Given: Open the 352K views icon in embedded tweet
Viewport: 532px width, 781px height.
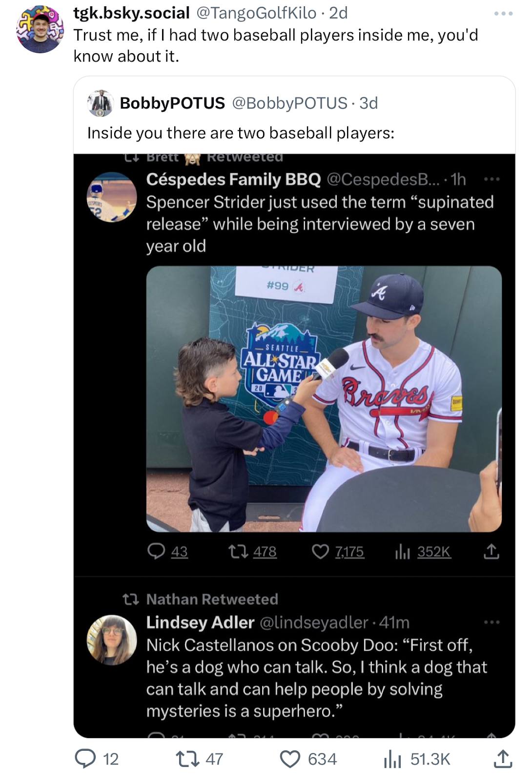Looking at the screenshot, I should click(403, 552).
